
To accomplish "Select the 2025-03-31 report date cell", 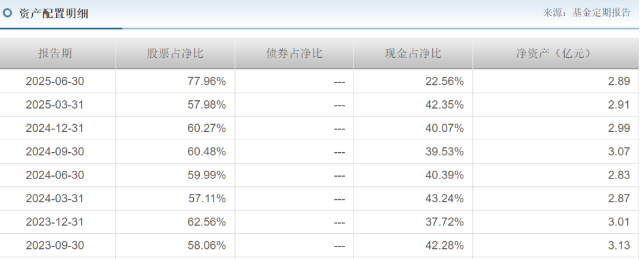I will pyautogui.click(x=55, y=105).
